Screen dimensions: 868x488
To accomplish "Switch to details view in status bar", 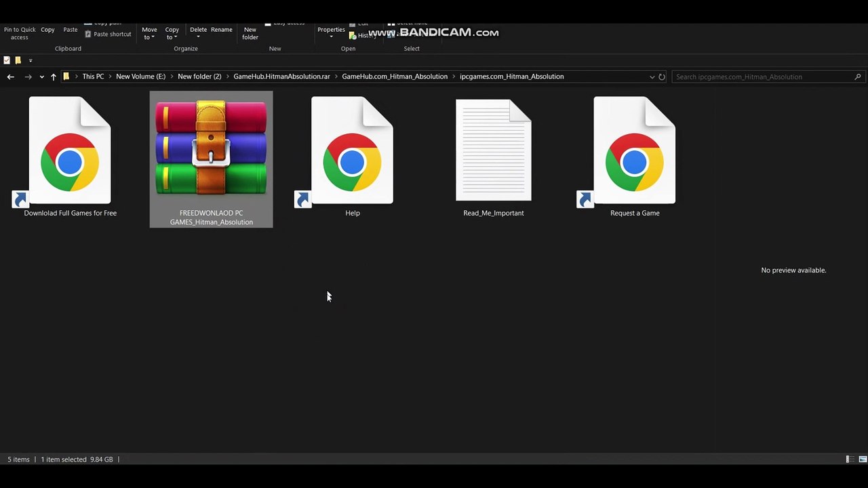I will [849, 460].
